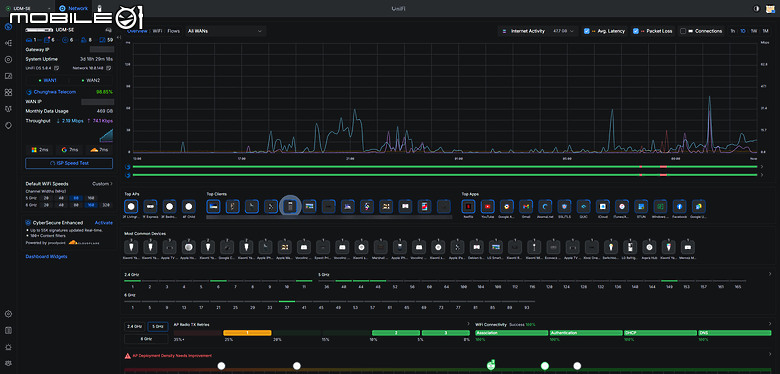Select the 6 GHz band button
The width and height of the screenshot is (780, 374).
point(146,339)
